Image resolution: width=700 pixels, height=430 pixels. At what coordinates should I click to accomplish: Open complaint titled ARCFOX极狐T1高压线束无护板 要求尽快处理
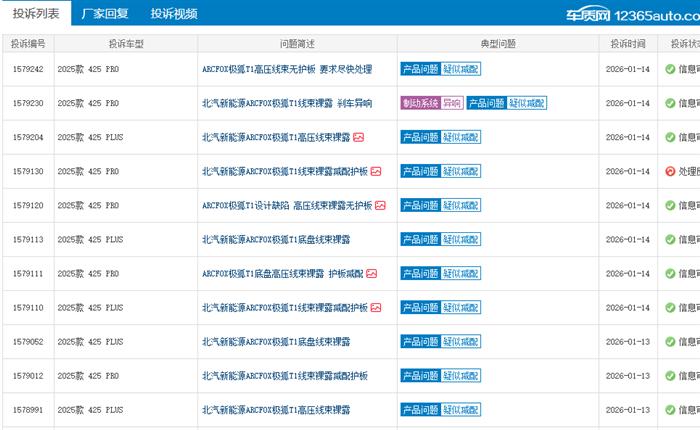286,69
